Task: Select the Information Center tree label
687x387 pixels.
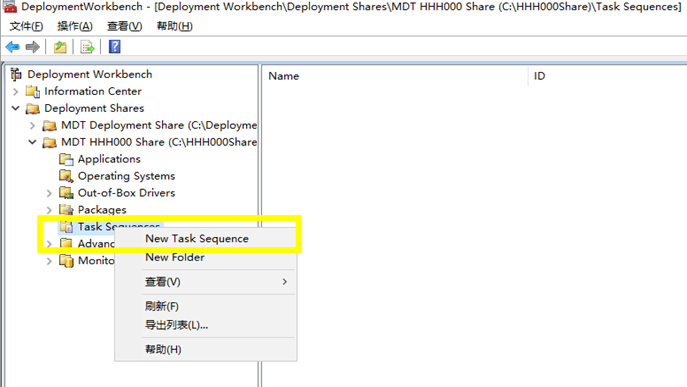Action: 93,91
